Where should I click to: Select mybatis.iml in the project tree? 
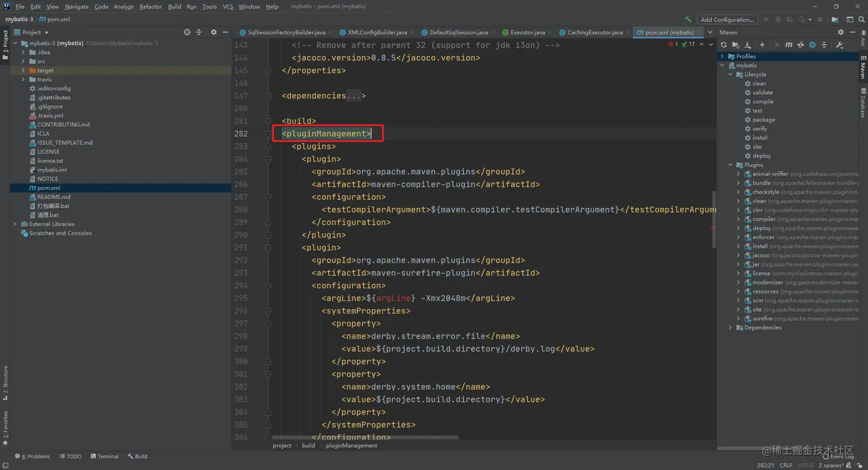click(x=52, y=170)
